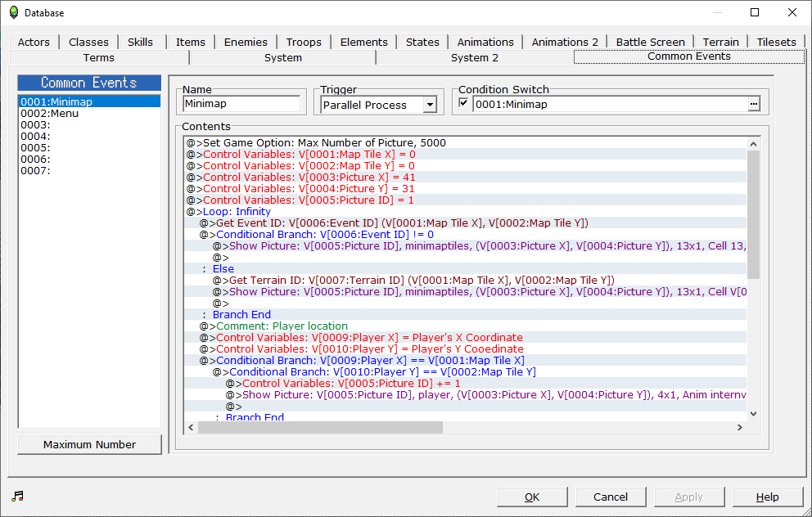This screenshot has width=812, height=517.
Task: Open the Terms tab
Action: coord(99,57)
